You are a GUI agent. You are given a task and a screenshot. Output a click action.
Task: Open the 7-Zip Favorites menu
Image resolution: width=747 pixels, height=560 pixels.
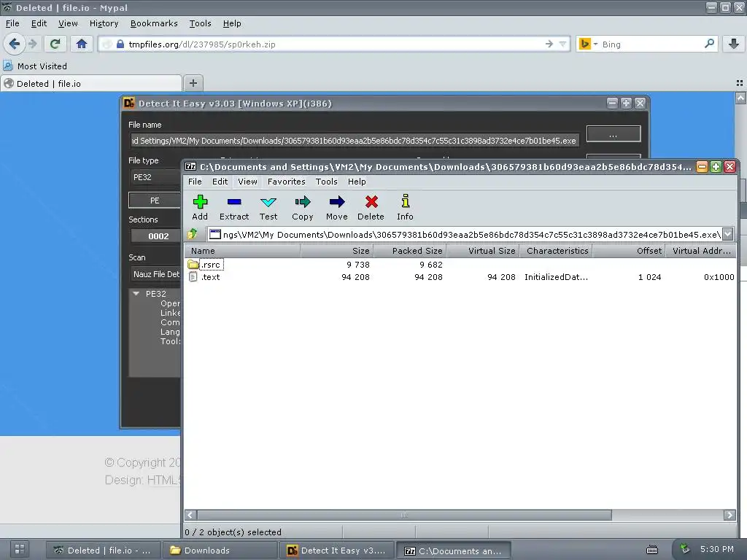(286, 182)
